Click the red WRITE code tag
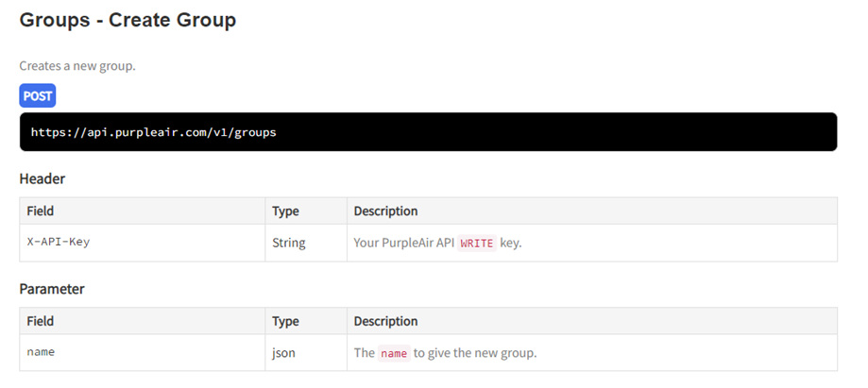Image resolution: width=868 pixels, height=388 pixels. pos(476,243)
